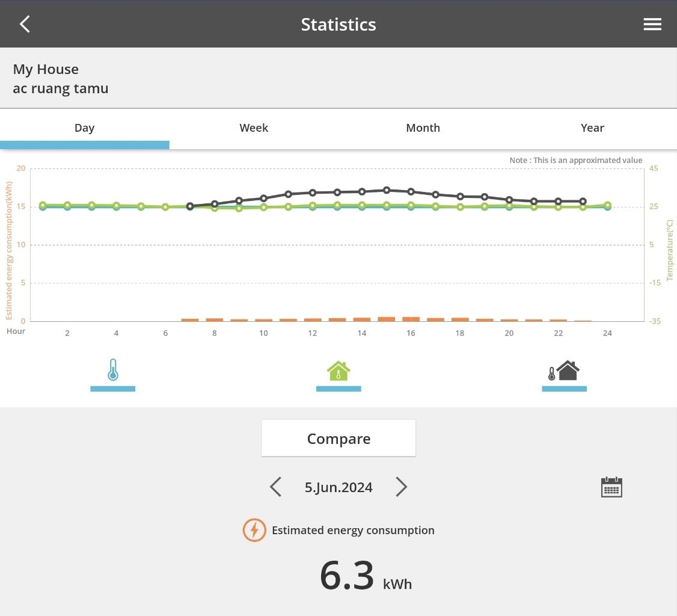This screenshot has height=616, width=677.
Task: Click the first outdoor temperature point at hour 7
Action: point(190,206)
